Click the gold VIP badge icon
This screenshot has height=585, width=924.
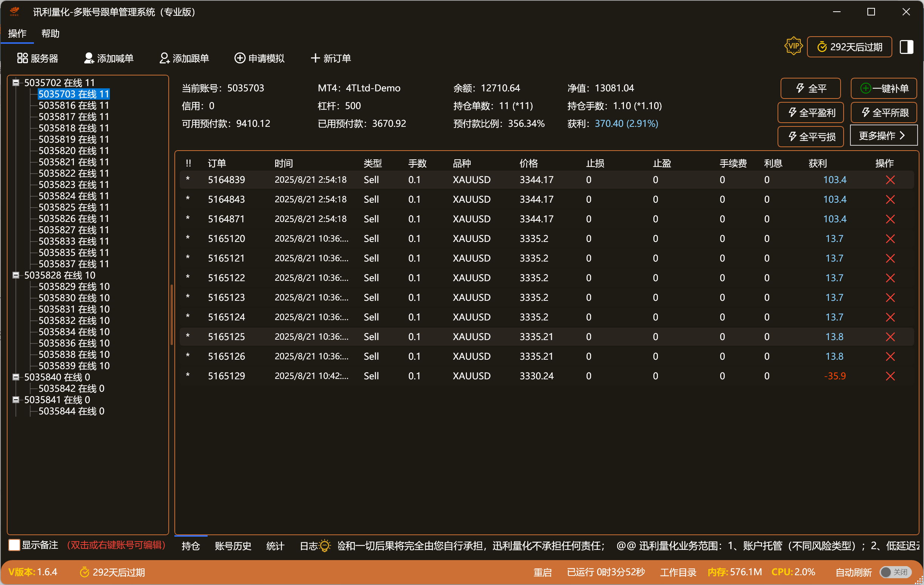793,46
